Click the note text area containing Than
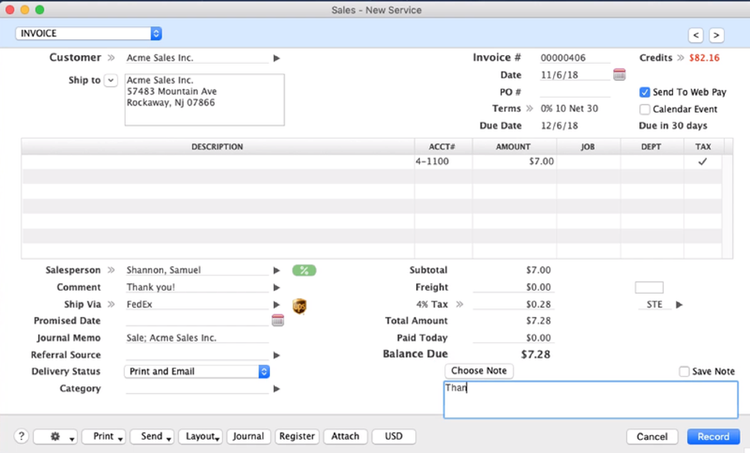 tap(591, 400)
